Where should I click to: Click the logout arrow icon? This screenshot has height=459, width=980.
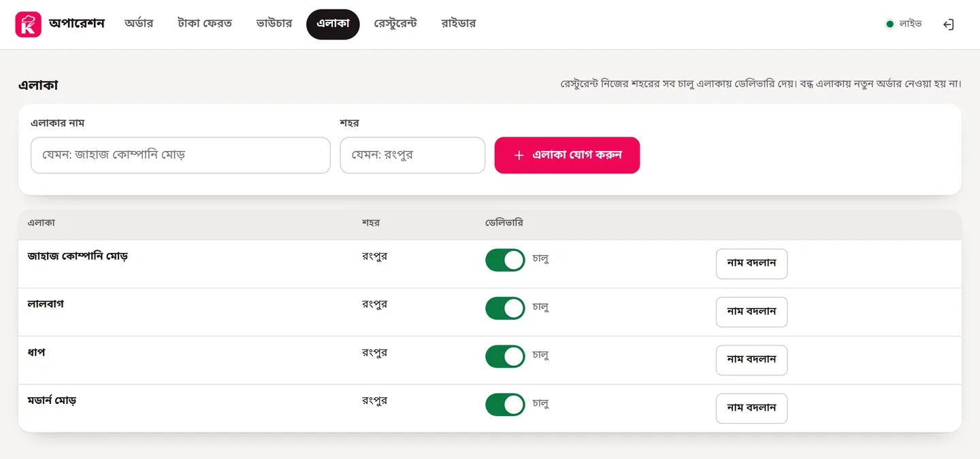pyautogui.click(x=949, y=24)
